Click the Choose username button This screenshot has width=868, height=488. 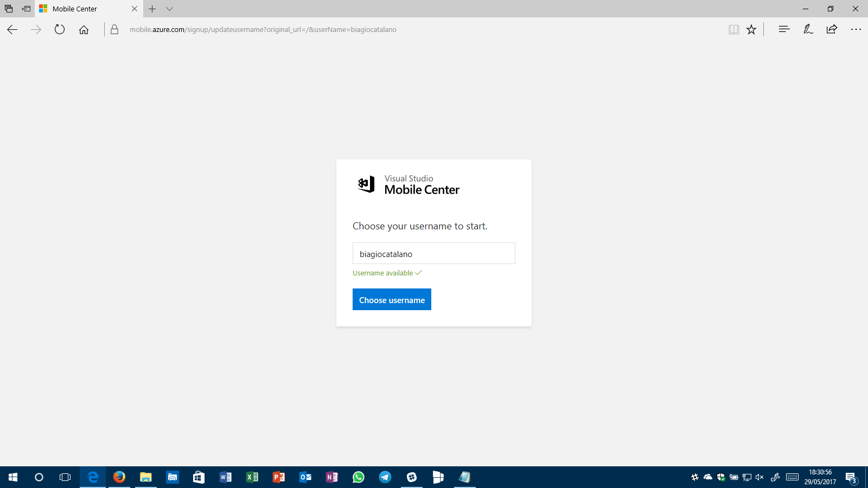pyautogui.click(x=392, y=299)
